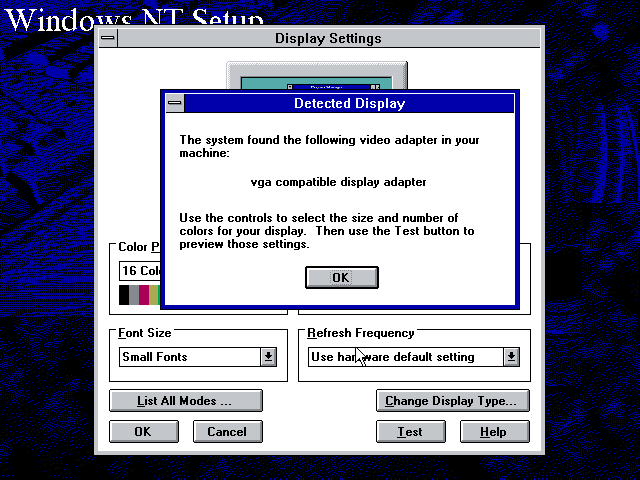
Task: Open Change Display Type dialog
Action: [x=453, y=401]
